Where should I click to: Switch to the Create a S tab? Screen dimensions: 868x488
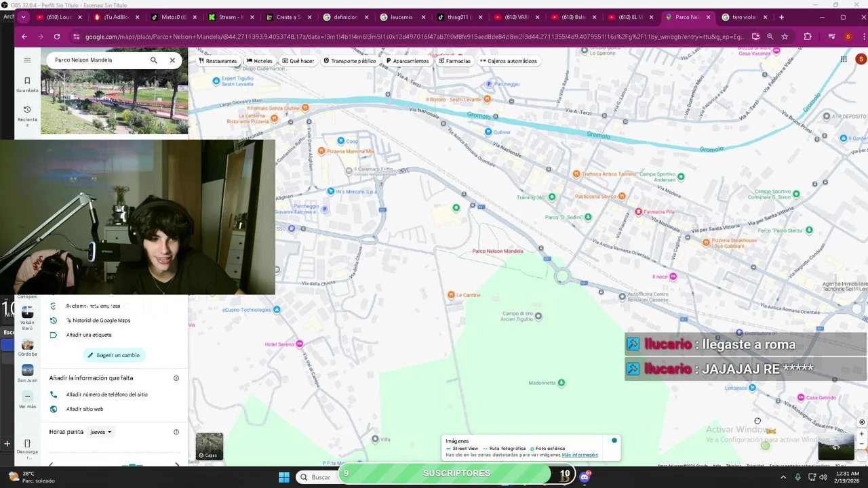[288, 17]
